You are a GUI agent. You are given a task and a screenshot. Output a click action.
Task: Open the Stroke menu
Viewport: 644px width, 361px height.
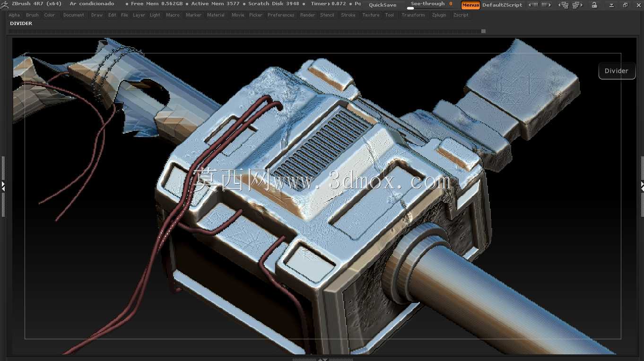[348, 15]
